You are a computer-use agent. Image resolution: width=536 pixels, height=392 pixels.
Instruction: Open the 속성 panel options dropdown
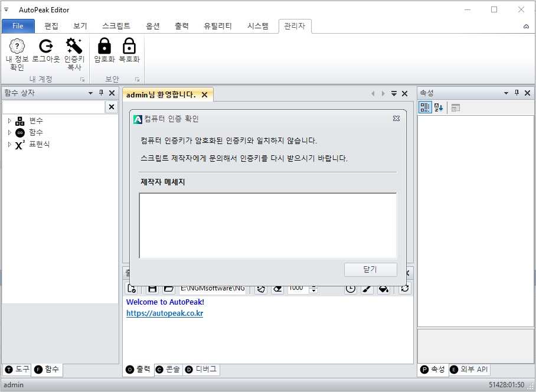506,93
